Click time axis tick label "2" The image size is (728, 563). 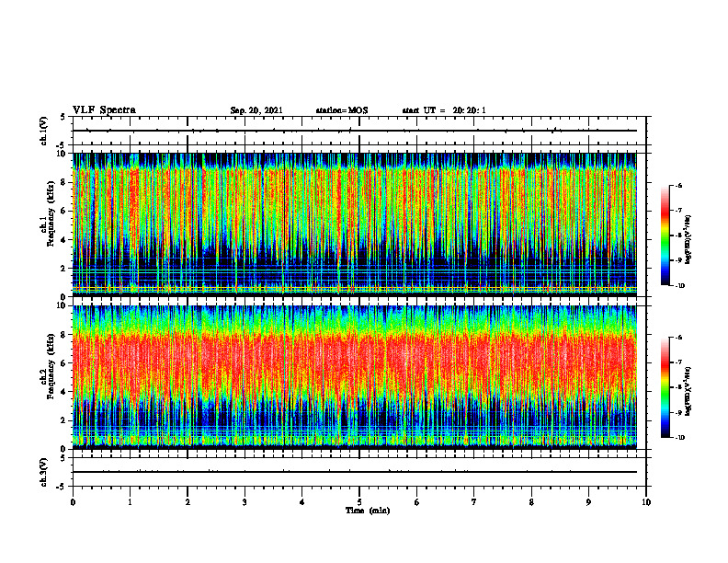pos(188,502)
